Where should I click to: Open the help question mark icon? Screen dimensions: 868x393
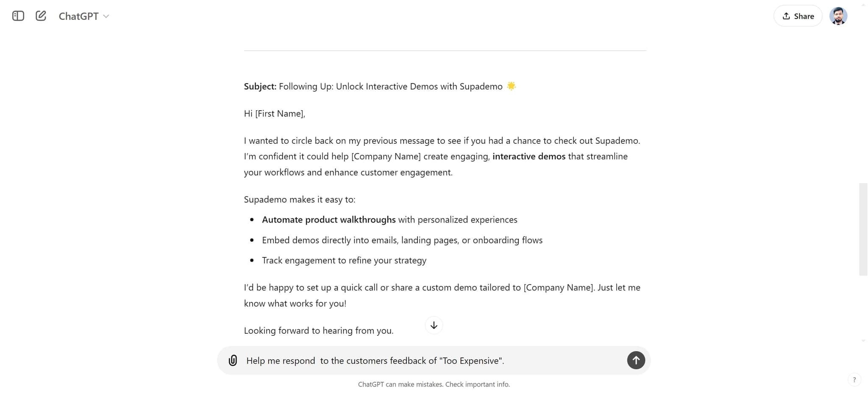click(854, 379)
